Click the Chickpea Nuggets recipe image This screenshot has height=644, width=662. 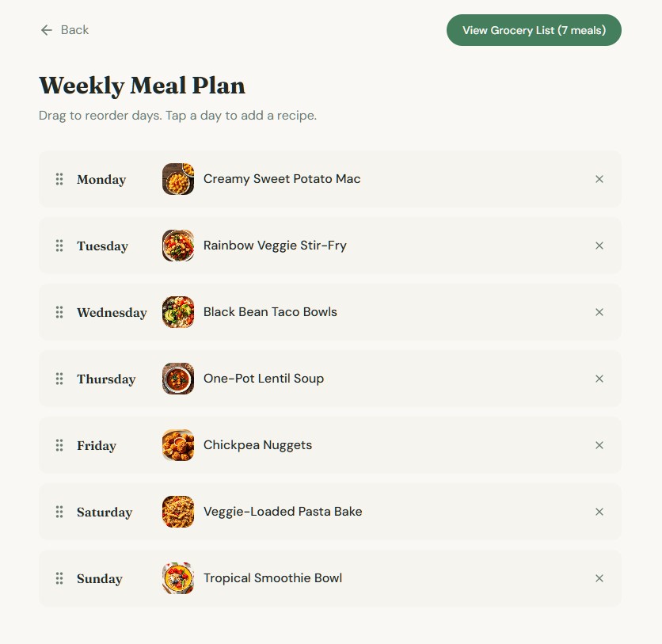coord(178,445)
